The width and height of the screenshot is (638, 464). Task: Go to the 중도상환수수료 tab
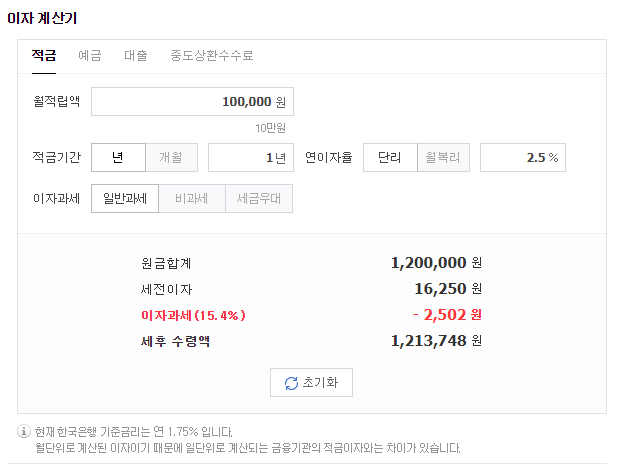tap(212, 55)
